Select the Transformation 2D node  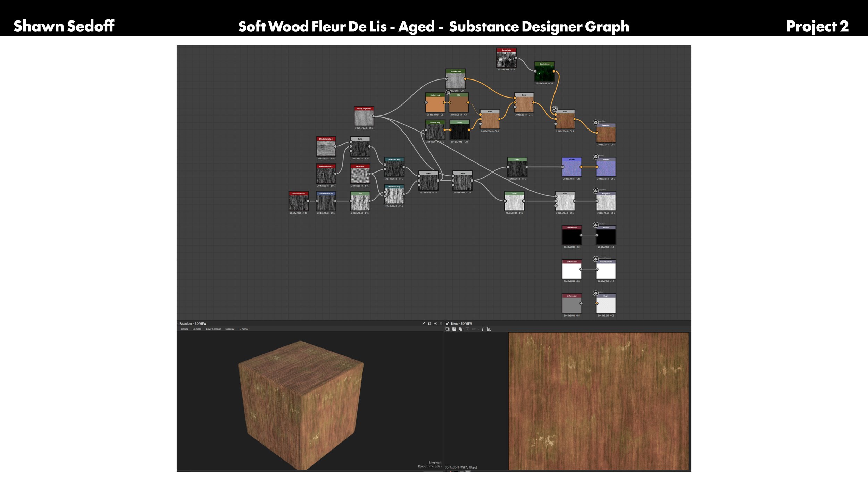coord(326,201)
